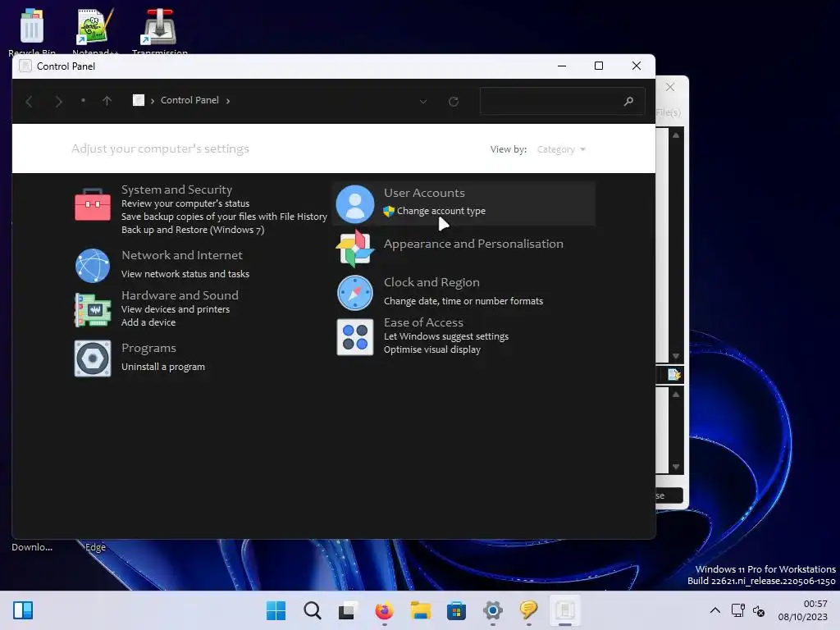Open the System and Security link
This screenshot has height=630, width=840.
[177, 189]
